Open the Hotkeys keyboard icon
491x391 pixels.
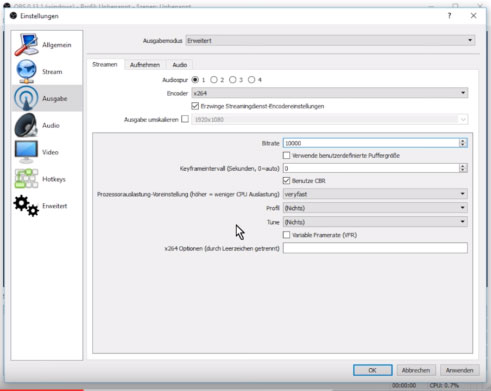click(x=26, y=179)
